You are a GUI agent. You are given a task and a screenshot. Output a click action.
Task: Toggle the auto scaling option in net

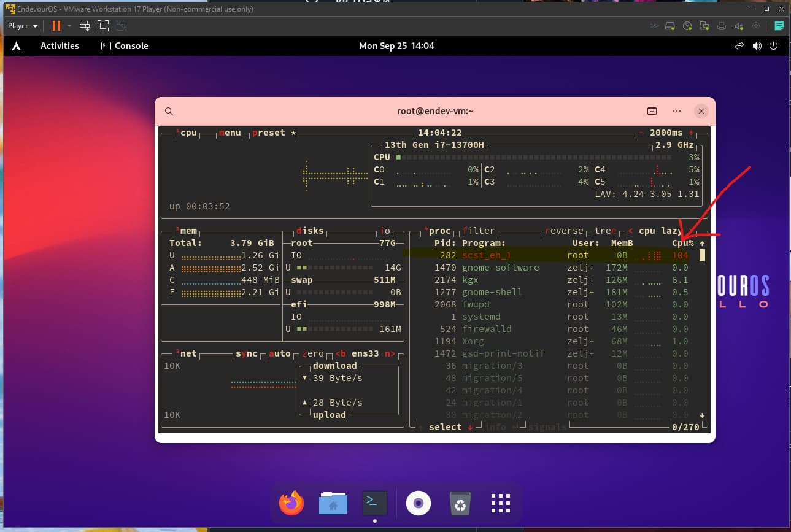point(280,353)
